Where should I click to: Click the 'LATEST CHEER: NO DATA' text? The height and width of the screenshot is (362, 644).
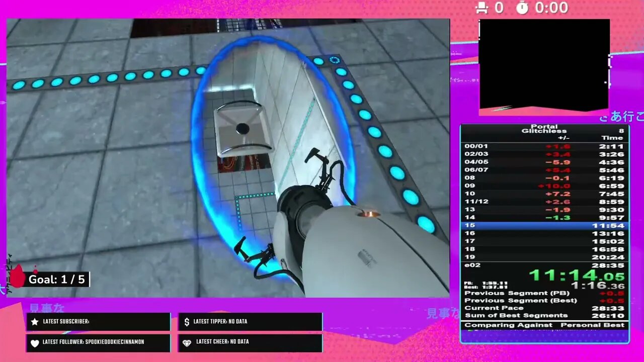222,342
